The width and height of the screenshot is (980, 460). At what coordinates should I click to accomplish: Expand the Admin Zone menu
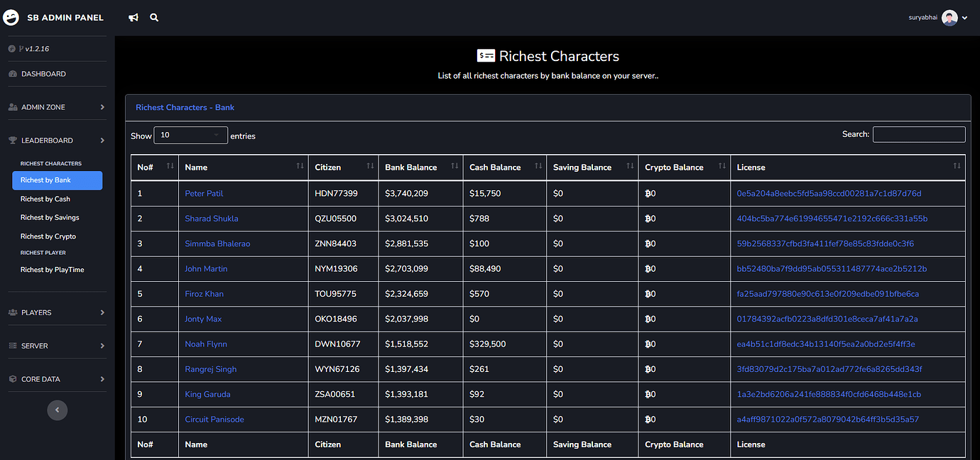57,107
